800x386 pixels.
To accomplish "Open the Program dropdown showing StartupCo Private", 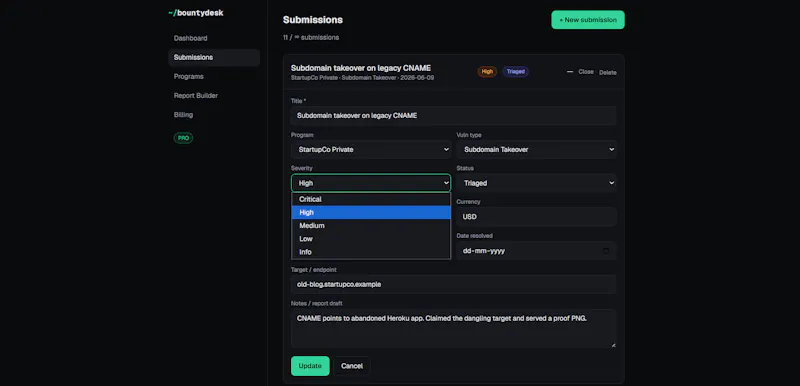I will pyautogui.click(x=371, y=149).
